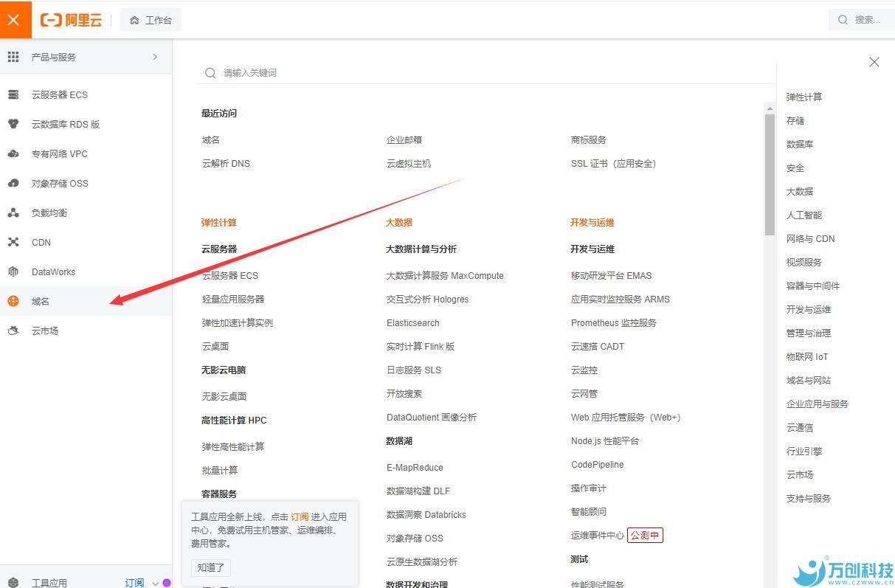Jump to 企业应用与服务 category
The width and height of the screenshot is (895, 588).
[818, 404]
